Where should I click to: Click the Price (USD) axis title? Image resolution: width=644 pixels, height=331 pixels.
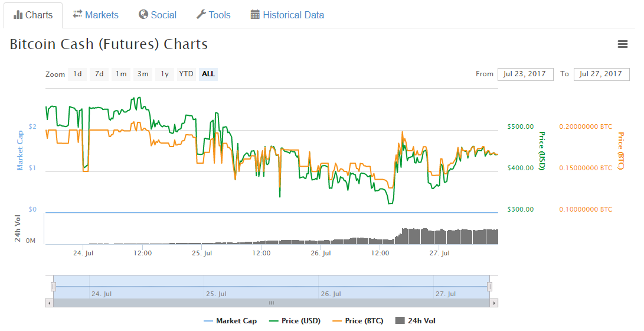click(542, 151)
